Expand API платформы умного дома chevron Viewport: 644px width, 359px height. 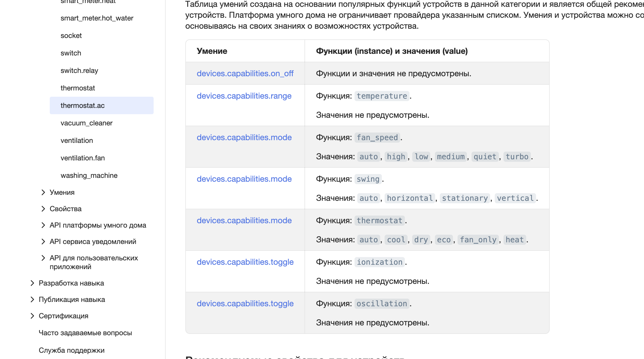(43, 225)
